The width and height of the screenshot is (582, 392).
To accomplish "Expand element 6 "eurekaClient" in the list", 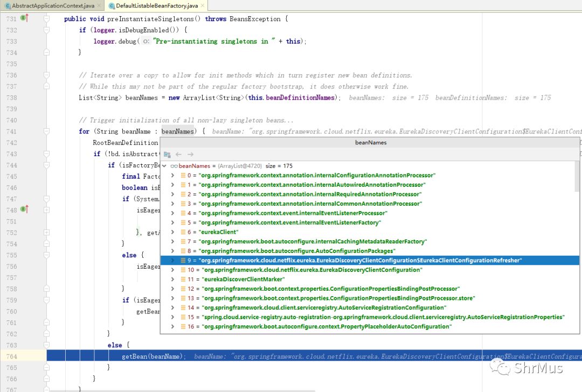I will 172,232.
